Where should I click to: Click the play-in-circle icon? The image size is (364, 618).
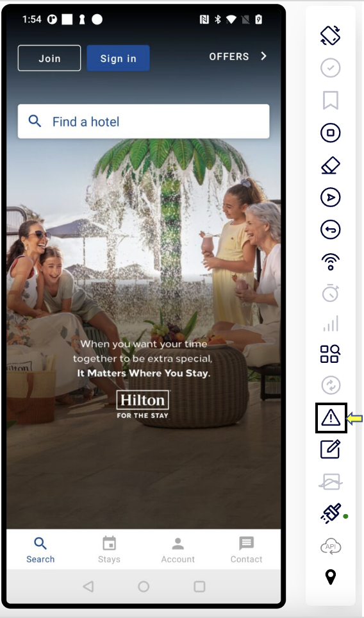(x=331, y=197)
